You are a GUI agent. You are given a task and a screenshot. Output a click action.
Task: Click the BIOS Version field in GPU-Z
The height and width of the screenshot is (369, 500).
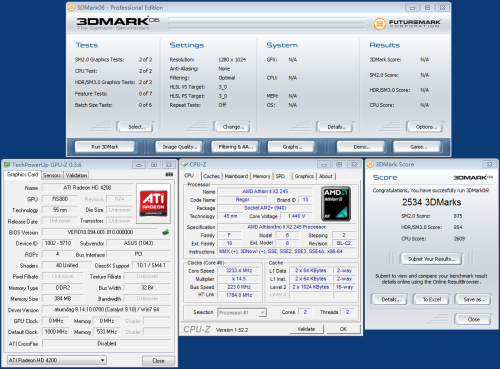100,232
